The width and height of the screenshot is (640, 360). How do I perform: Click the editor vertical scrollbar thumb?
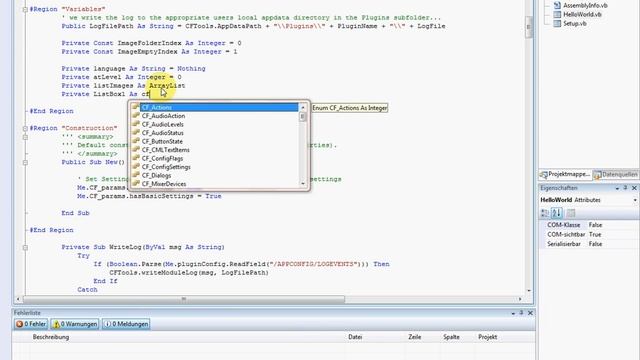point(529,27)
